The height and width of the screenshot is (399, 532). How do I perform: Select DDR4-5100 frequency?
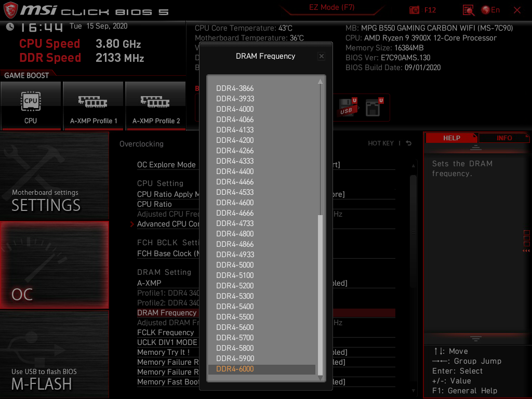click(235, 275)
